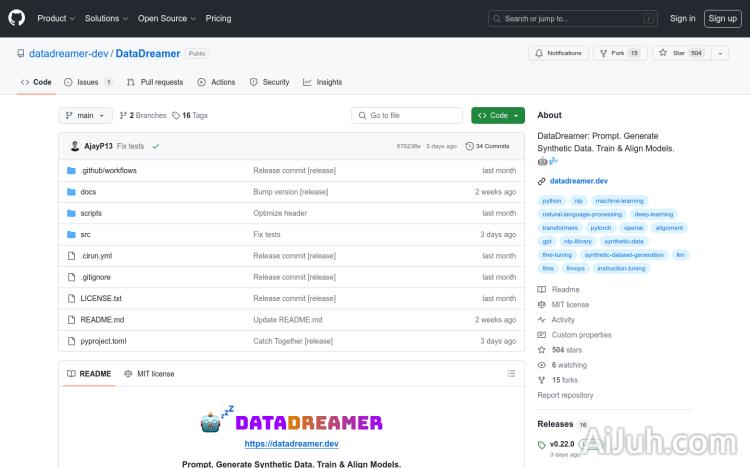Open the AjayP13 author link
Image resolution: width=750 pixels, height=468 pixels.
(x=98, y=146)
